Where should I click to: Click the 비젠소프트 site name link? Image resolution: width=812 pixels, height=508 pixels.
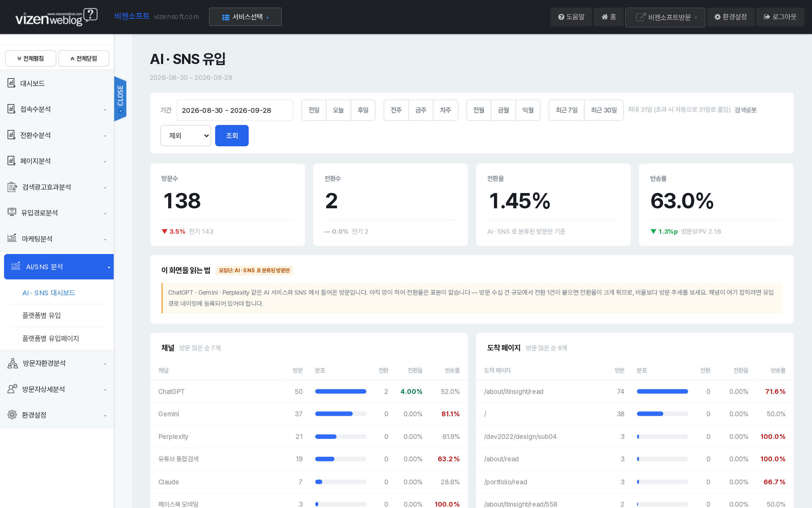tap(132, 16)
